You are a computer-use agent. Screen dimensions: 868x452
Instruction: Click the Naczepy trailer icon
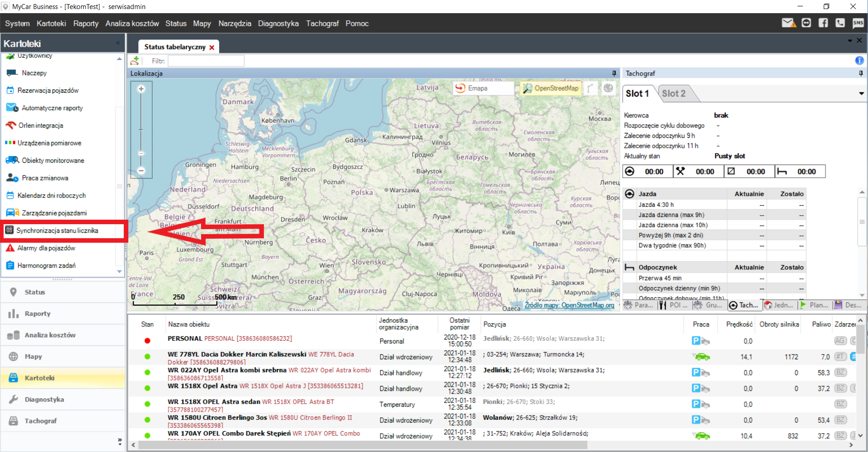tap(12, 73)
